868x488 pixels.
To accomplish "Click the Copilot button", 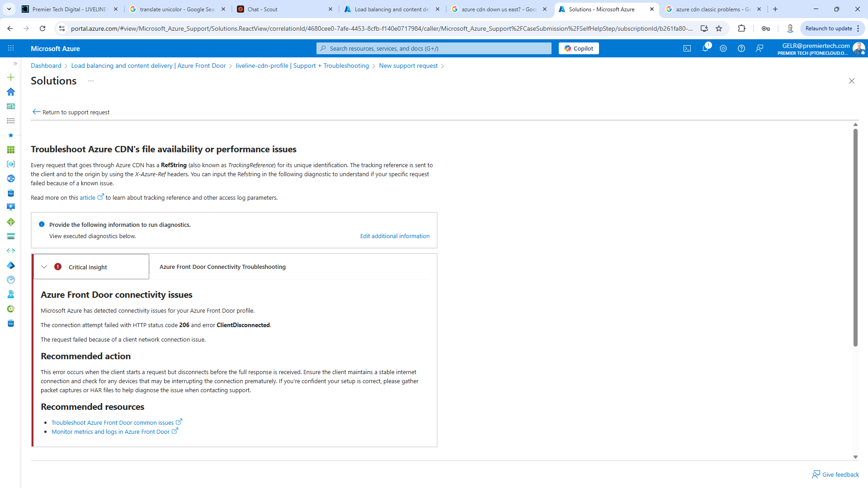I will tap(579, 48).
